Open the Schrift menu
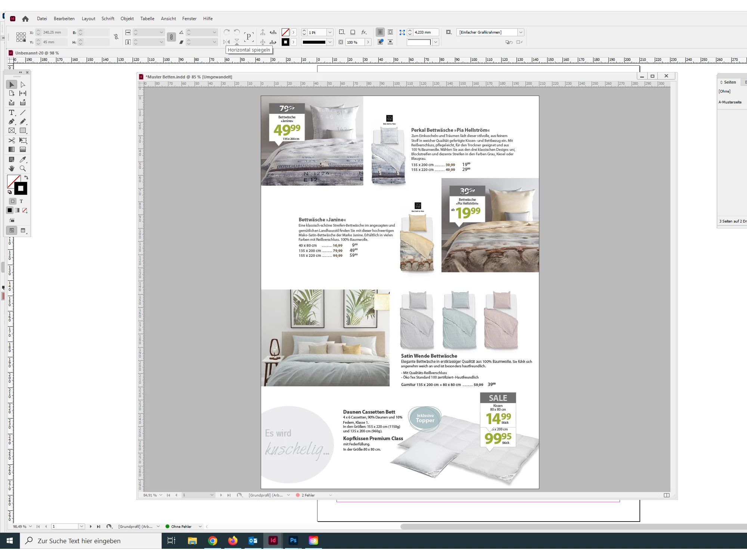Viewport: 747px width, 560px height. pos(108,19)
